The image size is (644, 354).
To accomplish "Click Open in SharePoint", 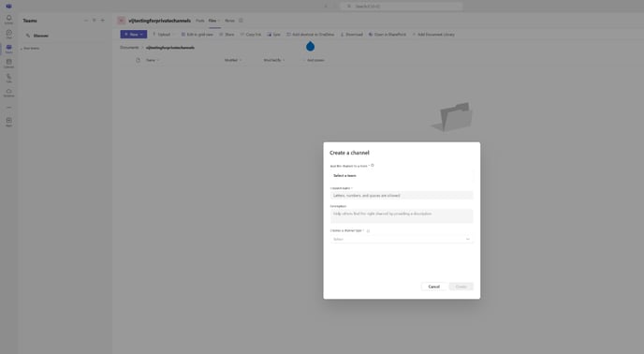I will [388, 35].
